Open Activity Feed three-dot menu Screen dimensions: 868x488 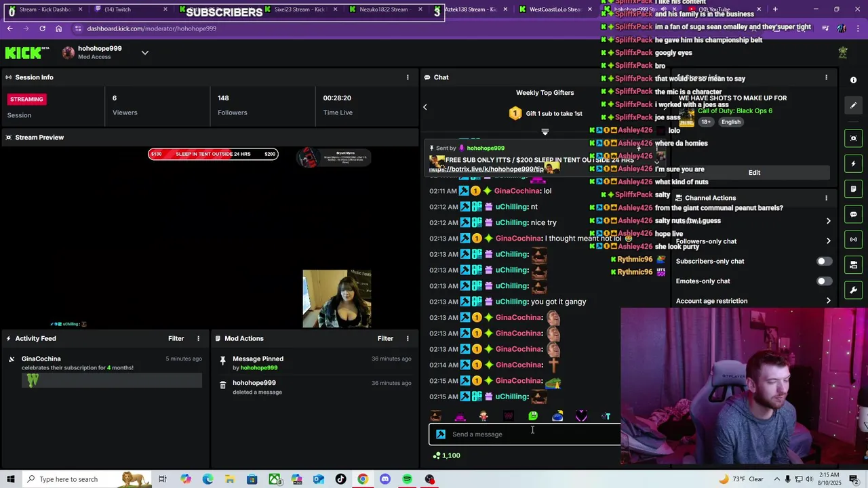(x=199, y=338)
